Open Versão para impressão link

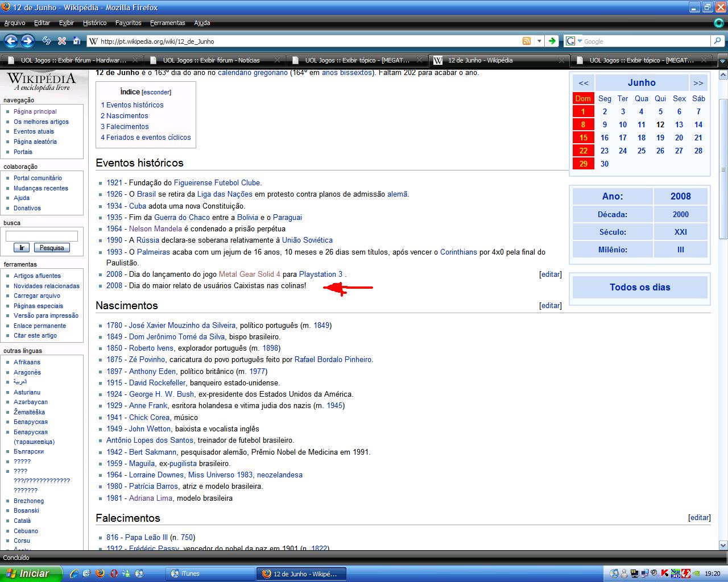coord(46,315)
